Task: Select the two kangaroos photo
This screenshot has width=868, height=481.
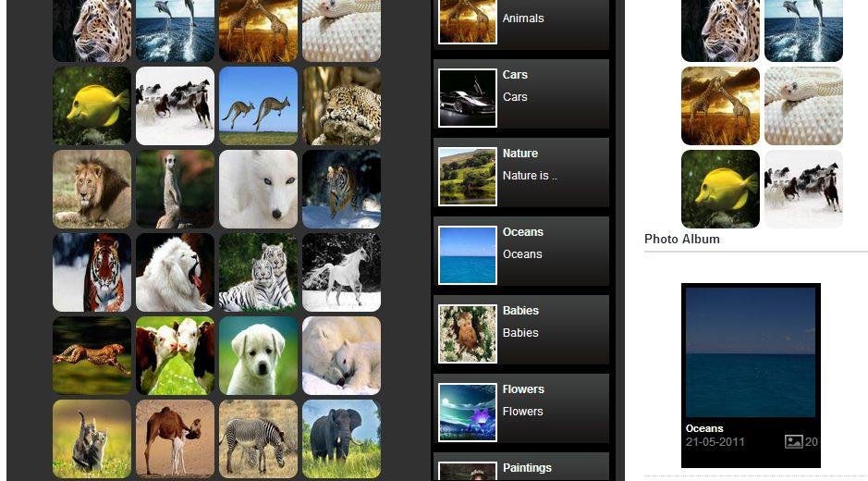Action: (x=259, y=105)
